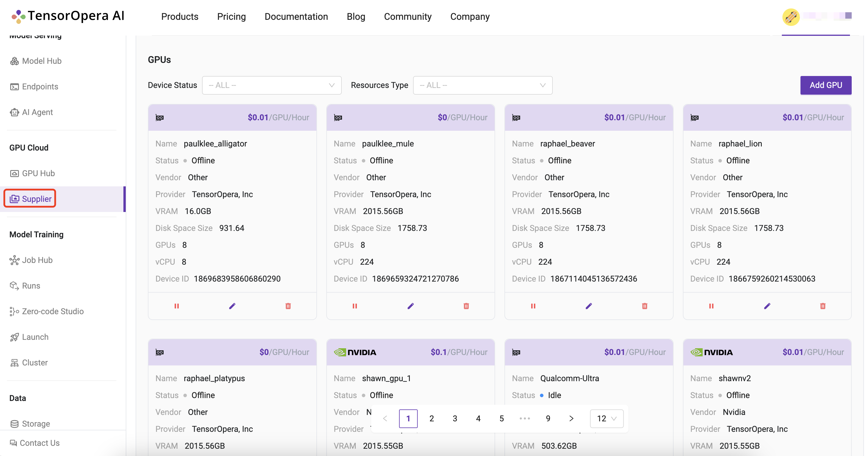Go to pagination page 5
868x456 pixels.
click(502, 419)
